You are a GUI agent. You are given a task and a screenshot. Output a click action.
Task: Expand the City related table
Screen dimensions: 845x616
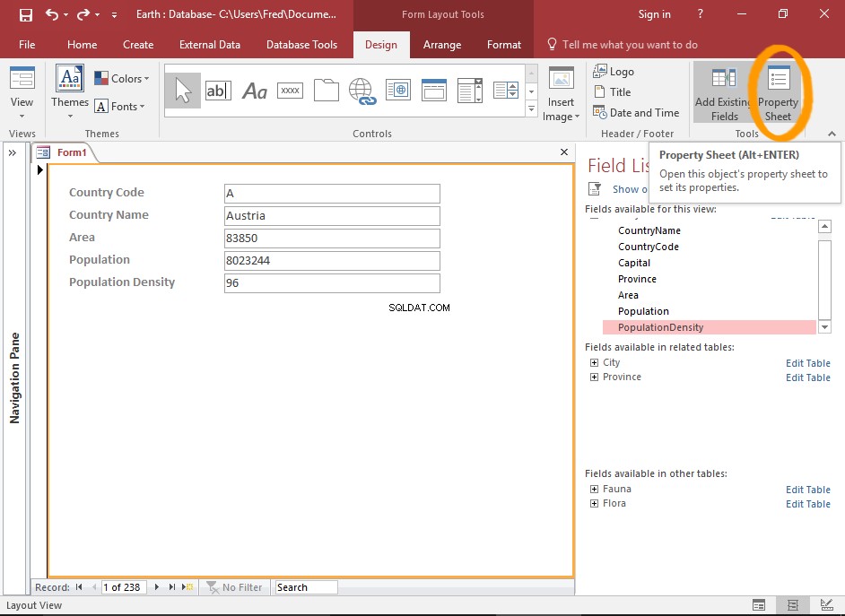(594, 363)
